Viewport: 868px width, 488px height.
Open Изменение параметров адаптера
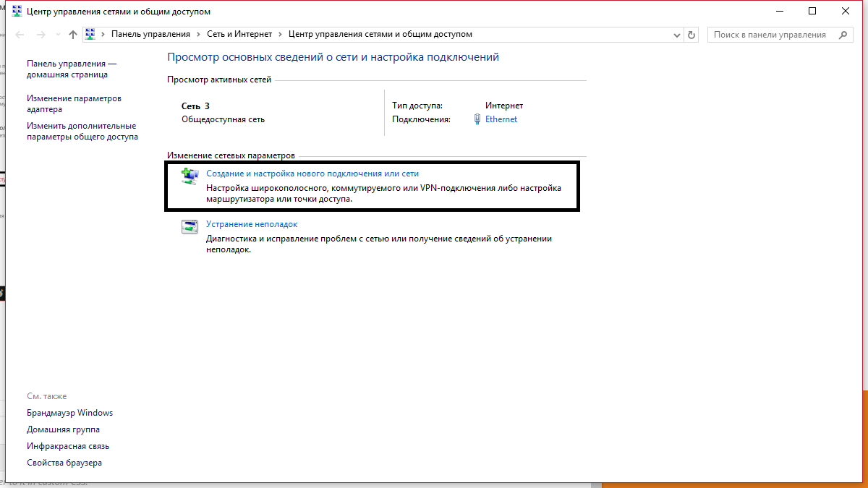coord(74,103)
